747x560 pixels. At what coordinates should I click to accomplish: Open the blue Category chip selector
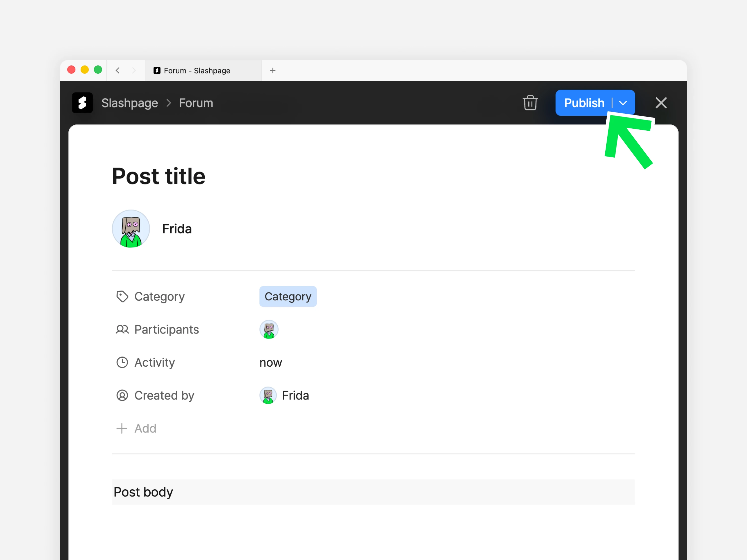point(288,296)
